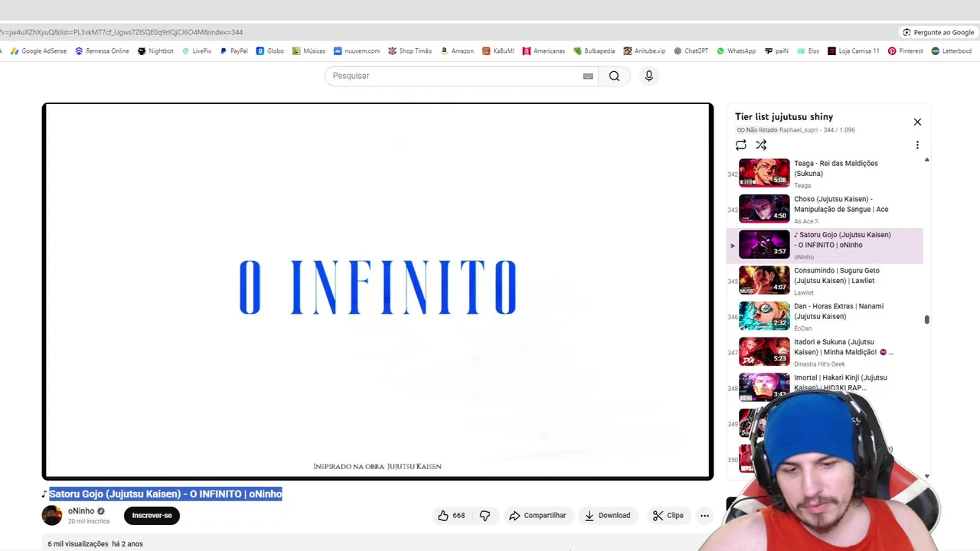Open the on-screen keyboard icon in search box
The width and height of the screenshot is (980, 551).
588,76
